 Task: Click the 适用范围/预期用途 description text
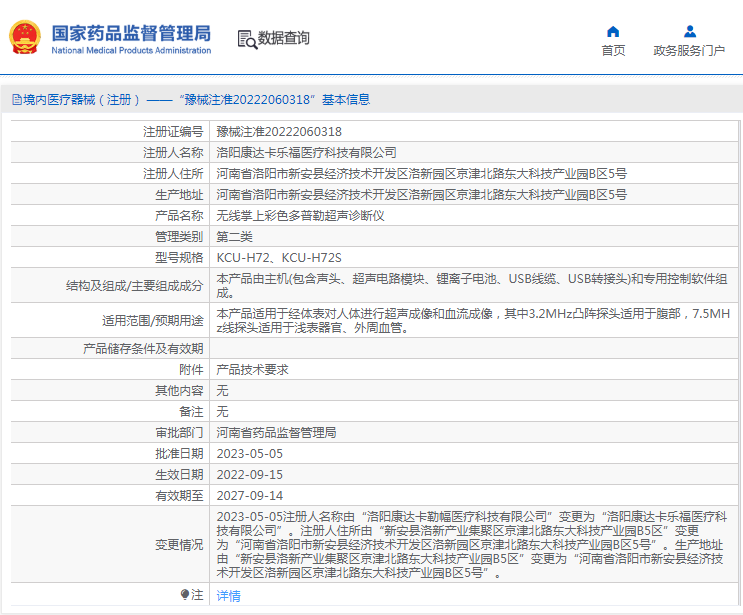pos(473,320)
